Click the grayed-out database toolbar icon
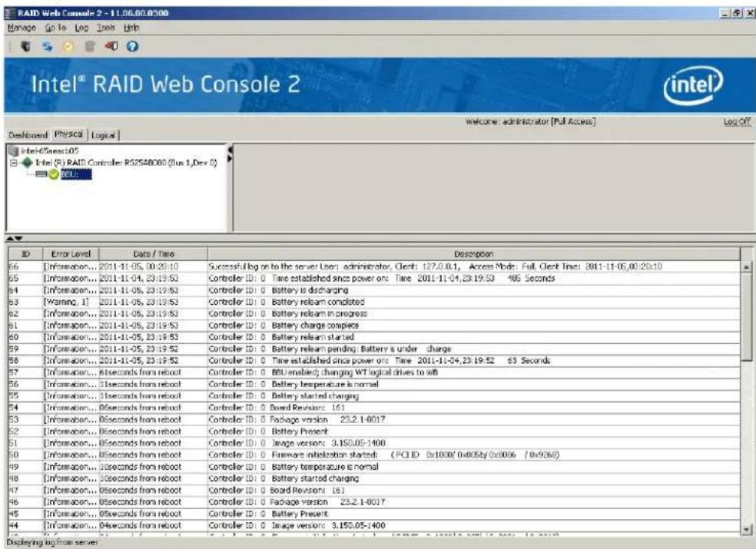Image resolution: width=756 pixels, height=549 pixels. [x=90, y=46]
